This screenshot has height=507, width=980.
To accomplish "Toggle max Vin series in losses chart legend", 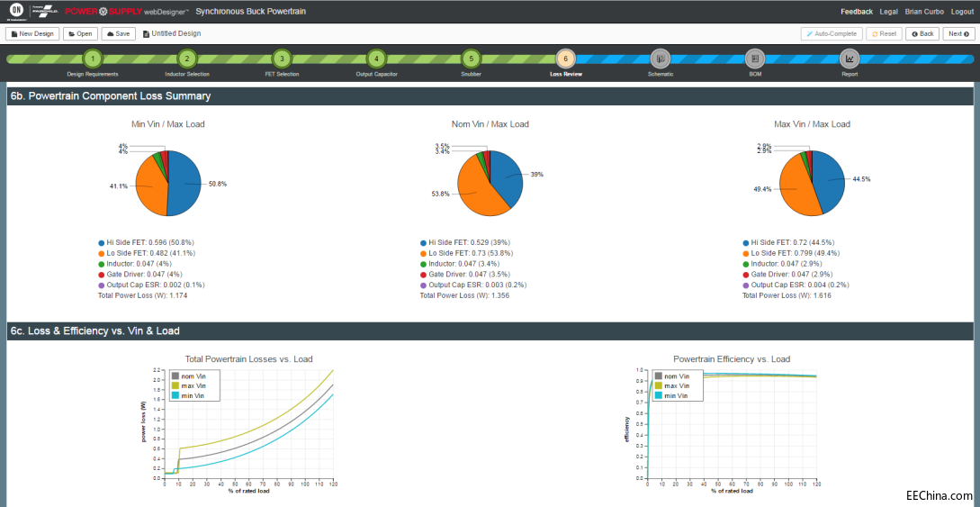I will [175, 385].
